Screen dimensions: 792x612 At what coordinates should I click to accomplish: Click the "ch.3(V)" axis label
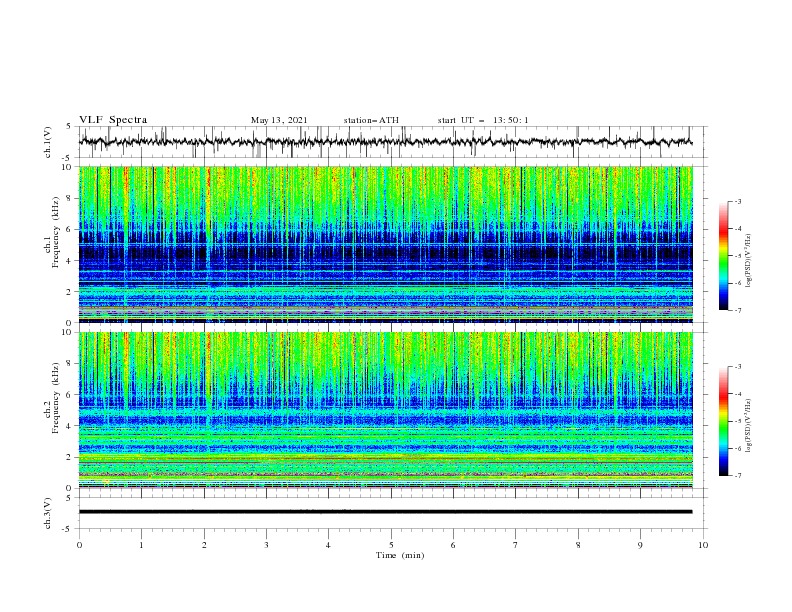pyautogui.click(x=48, y=513)
